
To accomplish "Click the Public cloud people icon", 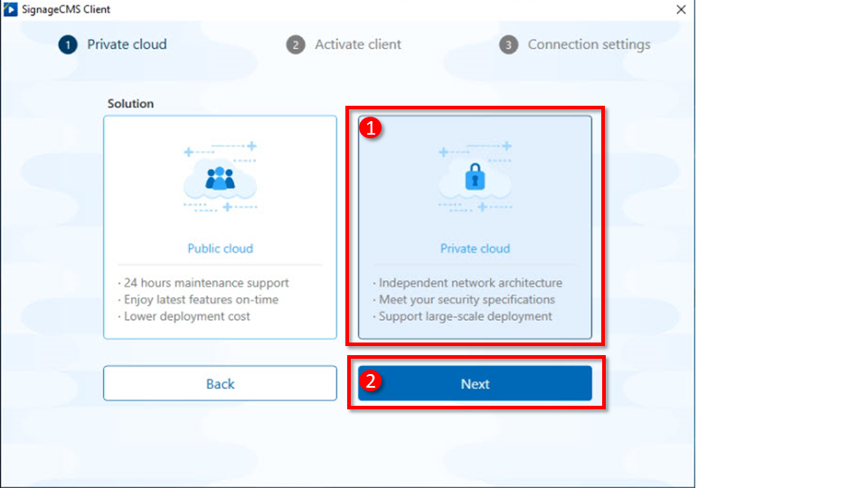I will (x=220, y=179).
